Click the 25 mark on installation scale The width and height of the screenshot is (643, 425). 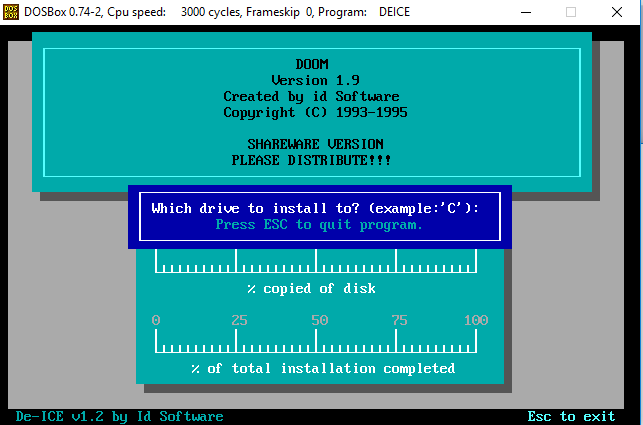click(239, 320)
